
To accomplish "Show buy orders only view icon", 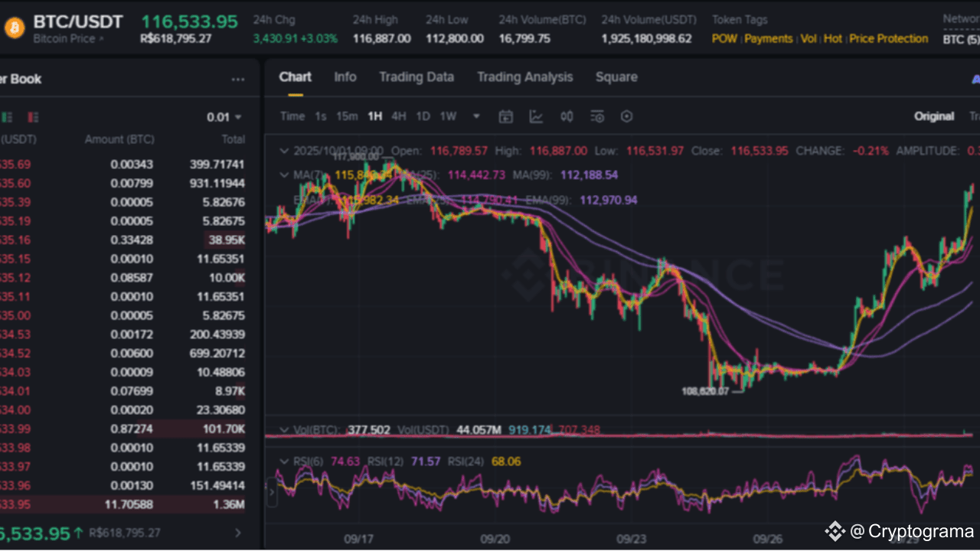I will (8, 117).
